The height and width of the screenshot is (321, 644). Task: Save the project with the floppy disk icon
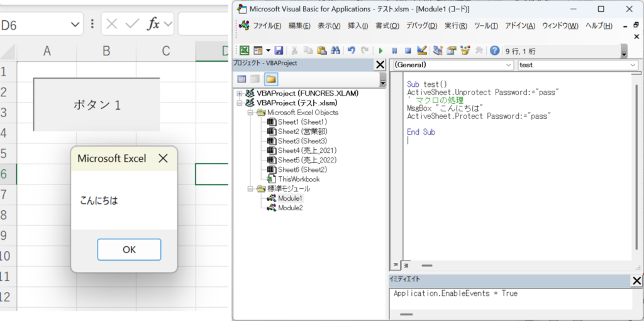(x=279, y=50)
